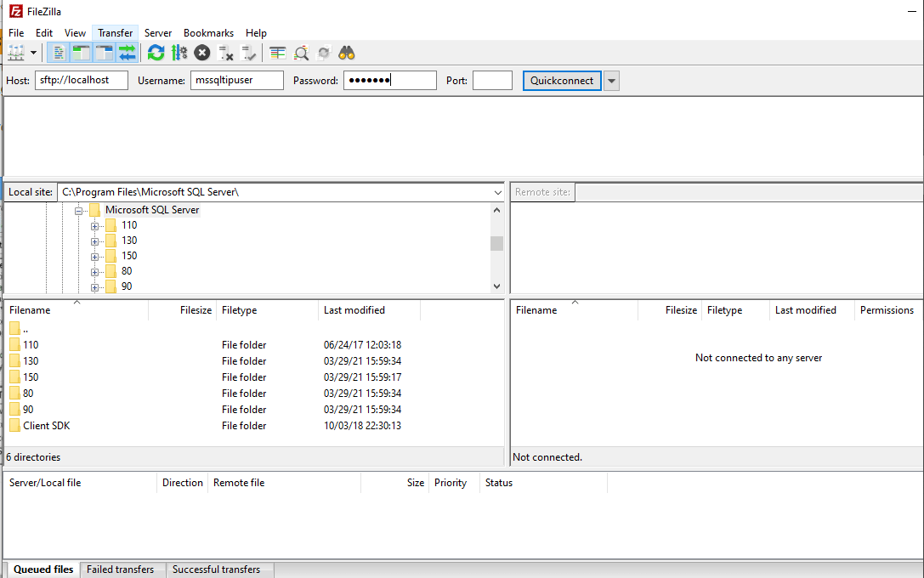The width and height of the screenshot is (924, 578).
Task: Toggle the local directory tree pane
Action: click(x=81, y=52)
